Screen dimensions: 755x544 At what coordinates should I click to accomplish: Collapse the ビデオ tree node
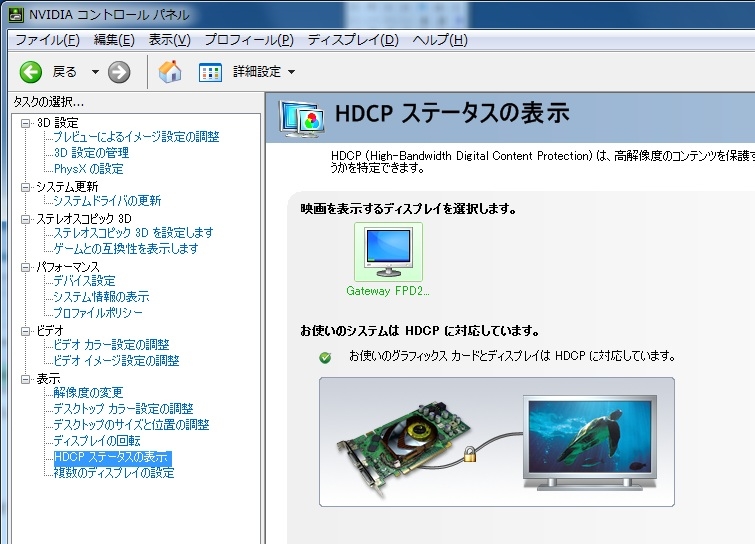[25, 331]
